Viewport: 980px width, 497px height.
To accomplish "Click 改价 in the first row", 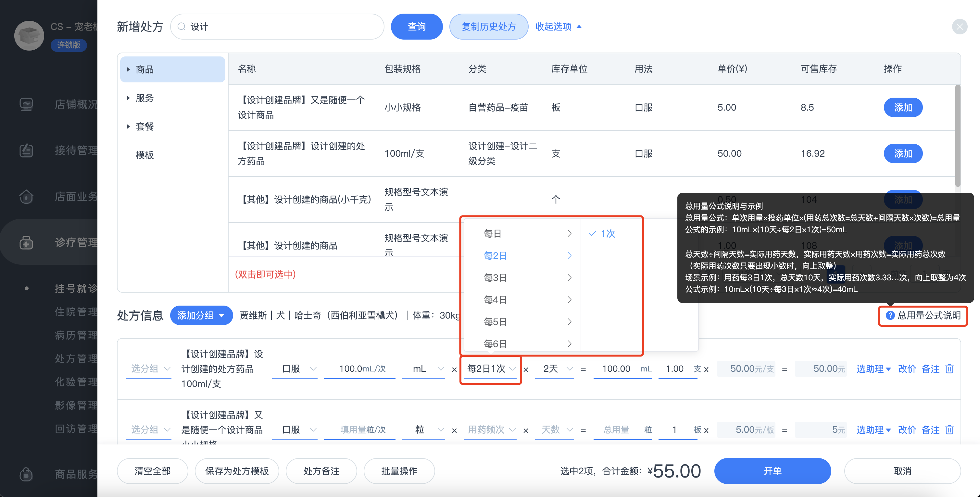I will pyautogui.click(x=907, y=369).
